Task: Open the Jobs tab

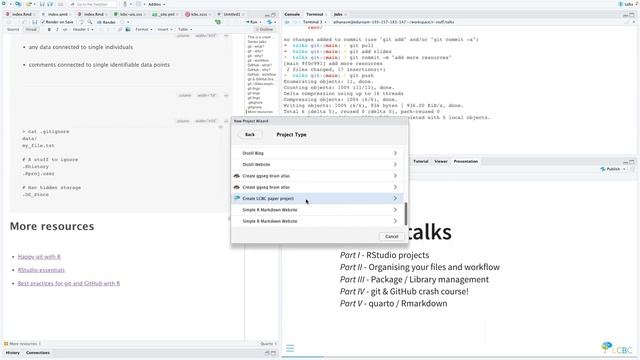Action: 338,14
